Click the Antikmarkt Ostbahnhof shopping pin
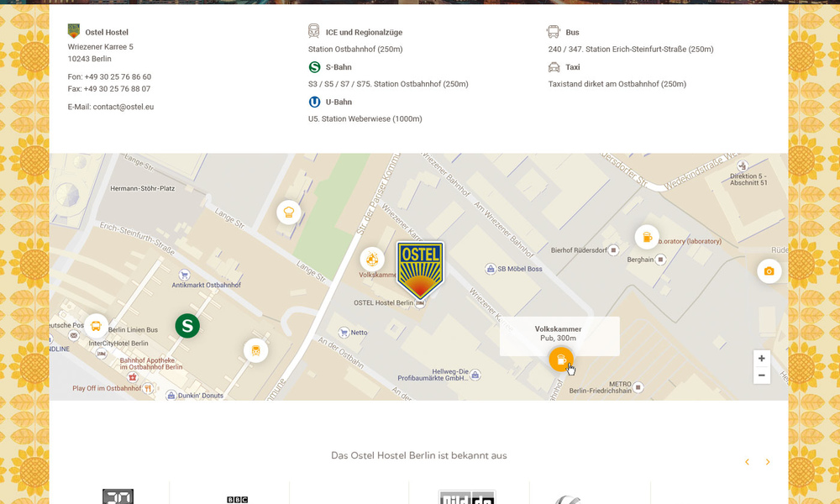This screenshot has width=840, height=504. [184, 275]
